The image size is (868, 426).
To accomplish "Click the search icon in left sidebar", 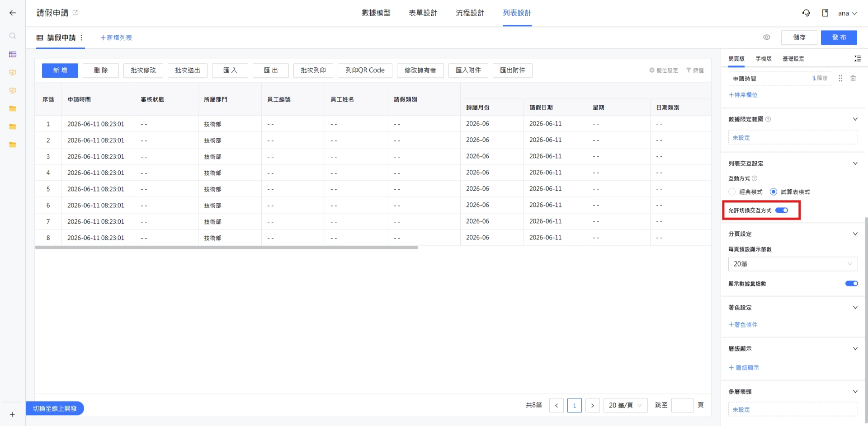I will [13, 36].
